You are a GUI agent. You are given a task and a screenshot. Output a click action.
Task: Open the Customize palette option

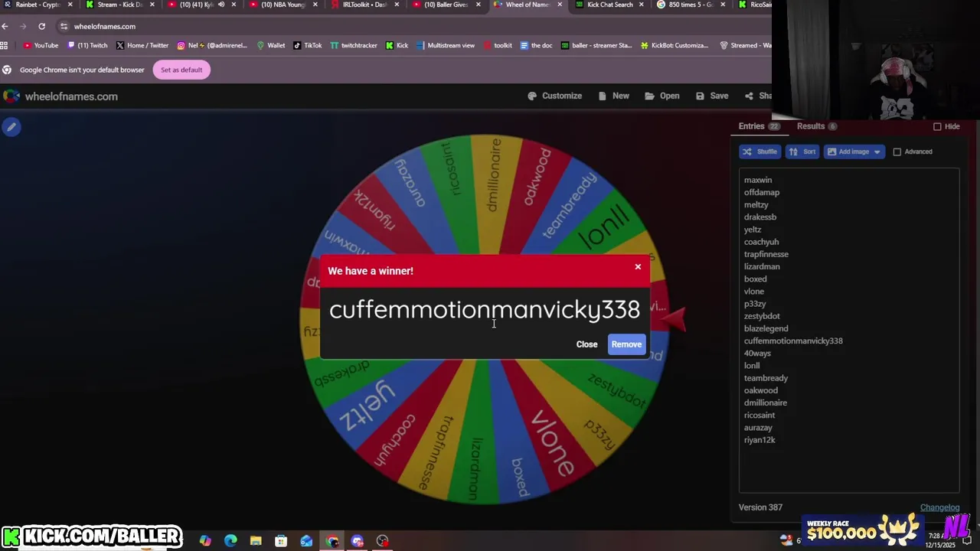coord(554,96)
